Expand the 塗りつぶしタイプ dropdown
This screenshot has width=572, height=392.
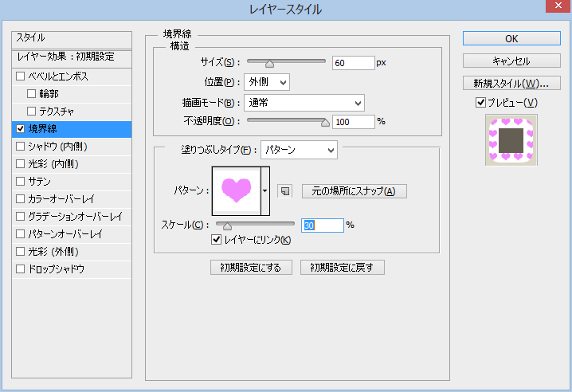[299, 150]
